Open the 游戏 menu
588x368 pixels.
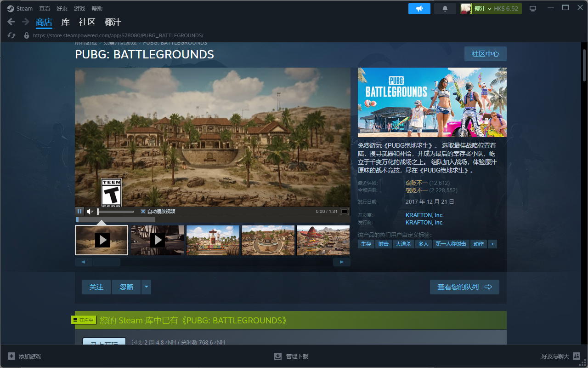(x=79, y=9)
